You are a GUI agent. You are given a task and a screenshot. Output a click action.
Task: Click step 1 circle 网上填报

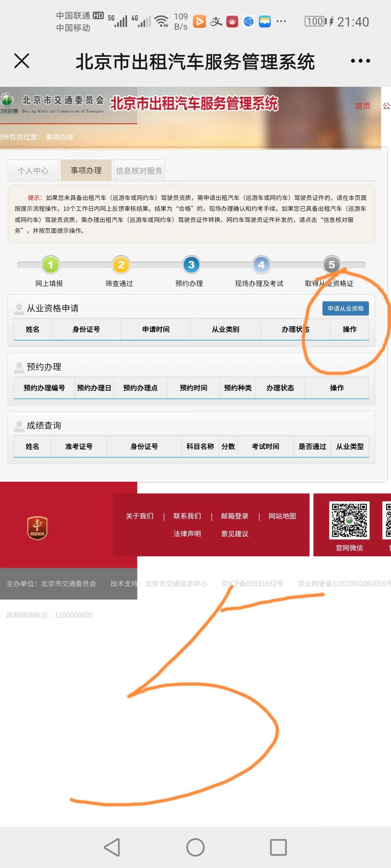[x=50, y=265]
